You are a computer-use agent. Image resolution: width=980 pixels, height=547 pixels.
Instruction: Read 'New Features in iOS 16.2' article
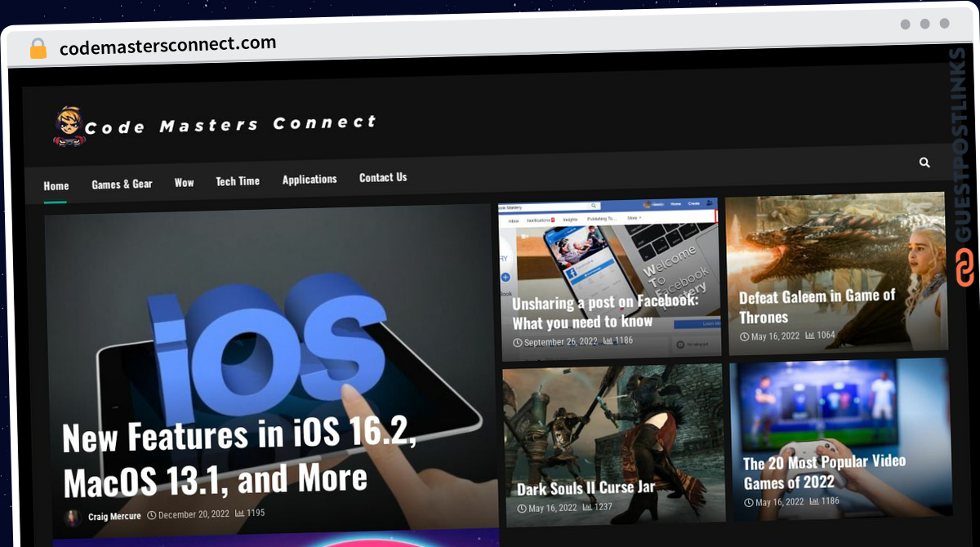[x=240, y=458]
